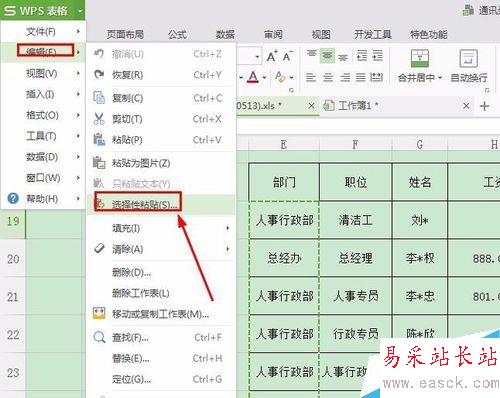500x398 pixels.
Task: Close the 工作簿1 document tab
Action: click(x=466, y=106)
